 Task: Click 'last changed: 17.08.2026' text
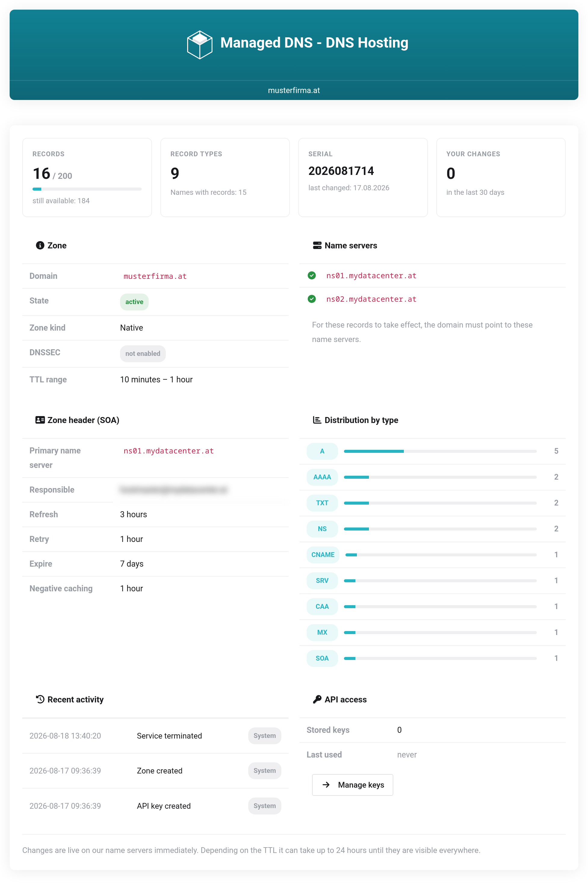pos(349,188)
